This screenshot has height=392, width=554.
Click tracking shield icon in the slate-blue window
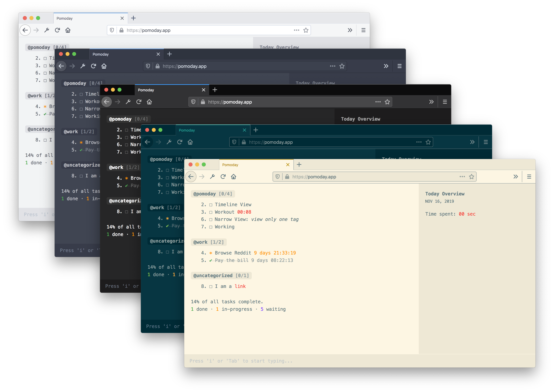tap(148, 66)
